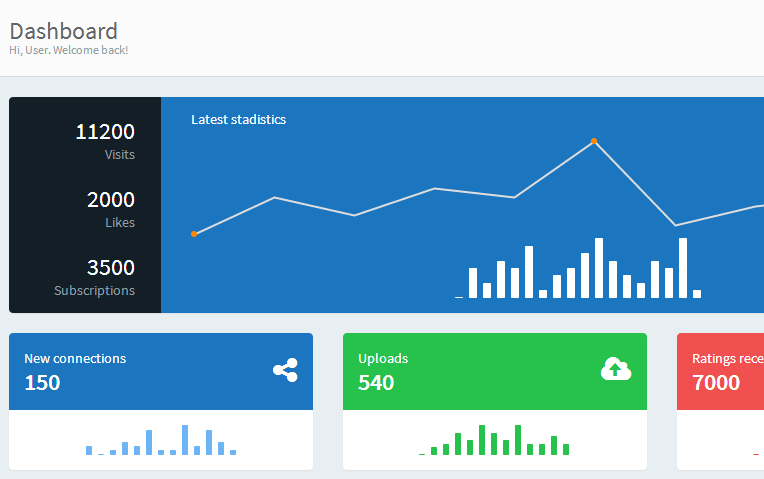Viewport: 764px width, 479px height.
Task: Click the 'Uploads' card label
Action: pos(383,358)
